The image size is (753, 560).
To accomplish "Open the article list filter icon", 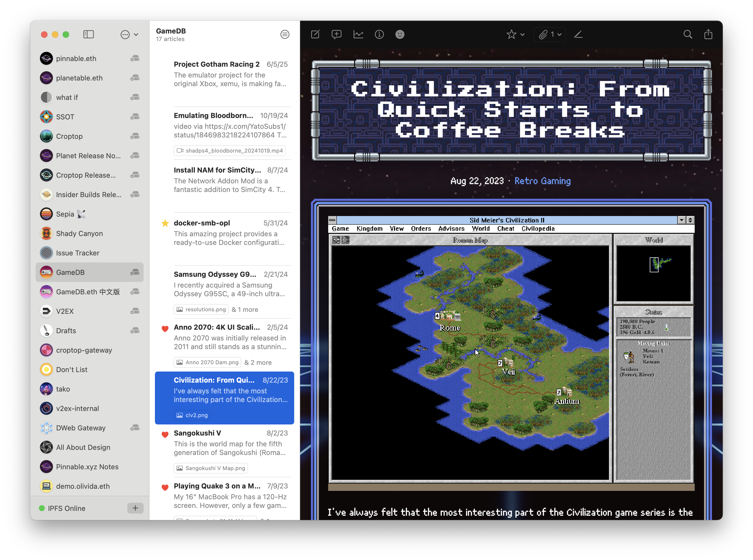I will [x=285, y=34].
